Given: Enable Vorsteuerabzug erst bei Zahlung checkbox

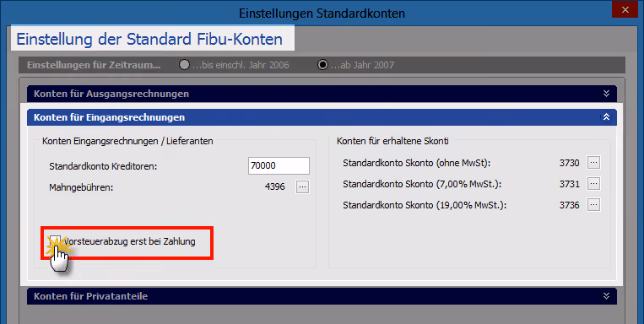Looking at the screenshot, I should (55, 241).
